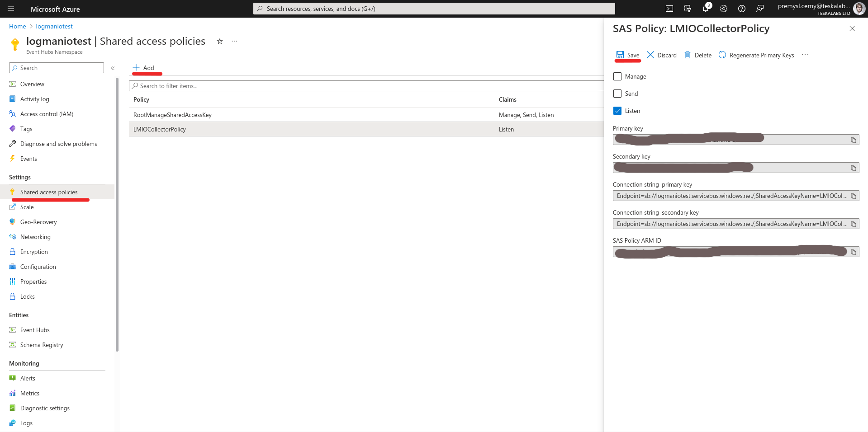The height and width of the screenshot is (432, 868).
Task: Copy the SAS Policy ARM ID
Action: pos(854,252)
